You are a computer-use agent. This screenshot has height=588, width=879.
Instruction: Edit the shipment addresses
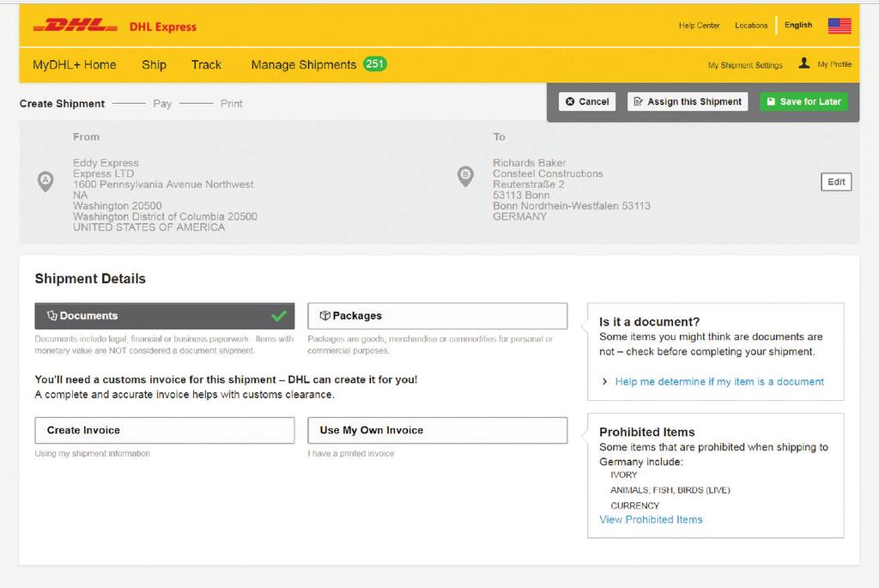pyautogui.click(x=836, y=182)
